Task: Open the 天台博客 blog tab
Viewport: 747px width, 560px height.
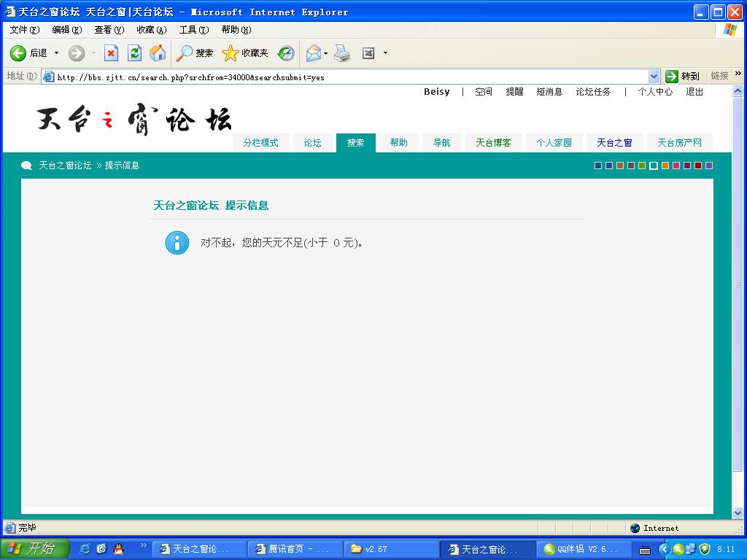Action: 493,143
